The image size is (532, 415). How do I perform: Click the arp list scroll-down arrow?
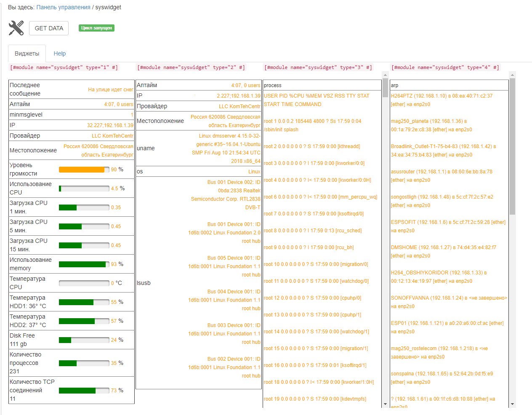[512, 404]
